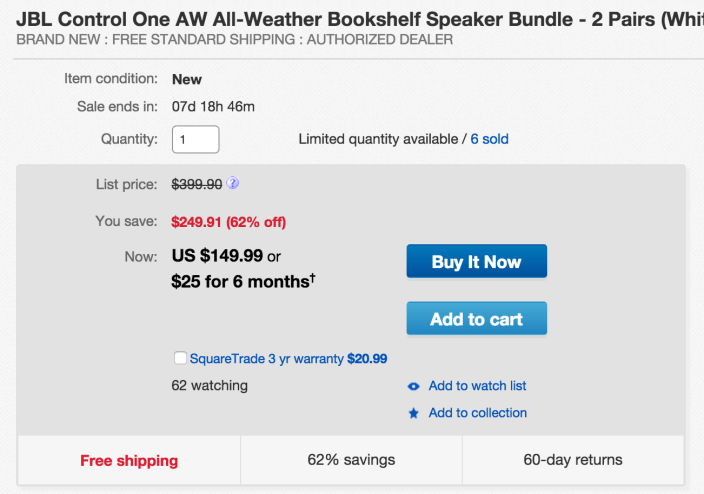
Task: Click the $25 for 6 months financing offer
Action: tap(243, 282)
